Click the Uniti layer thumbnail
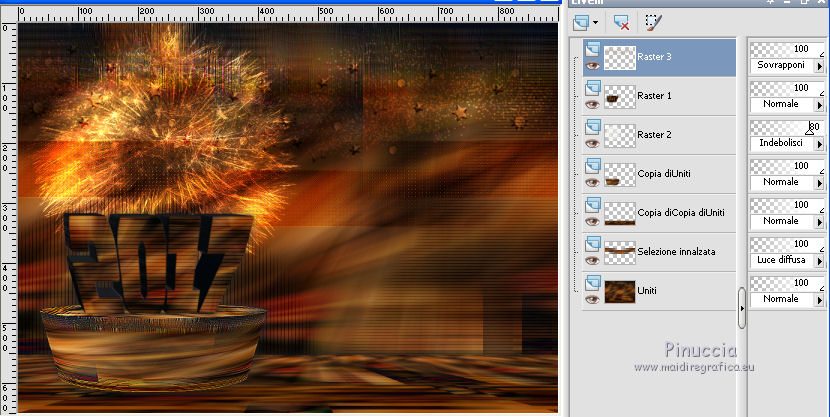830x417 pixels. click(x=619, y=291)
